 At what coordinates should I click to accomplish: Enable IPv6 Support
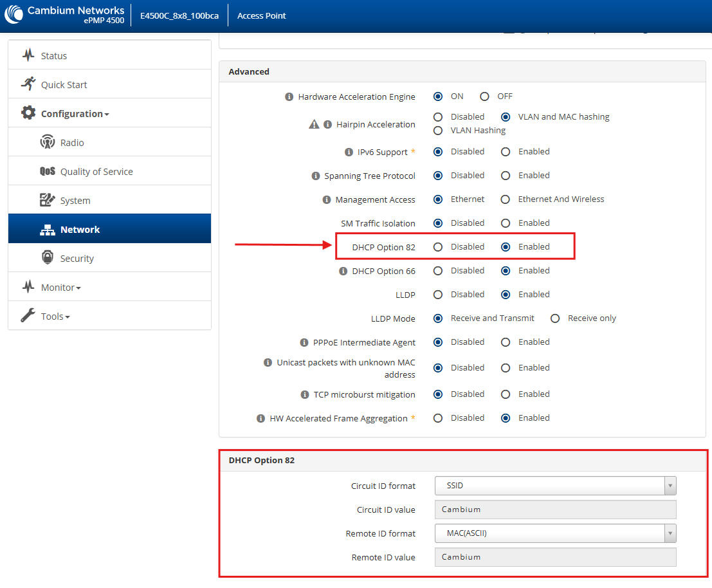pos(506,152)
